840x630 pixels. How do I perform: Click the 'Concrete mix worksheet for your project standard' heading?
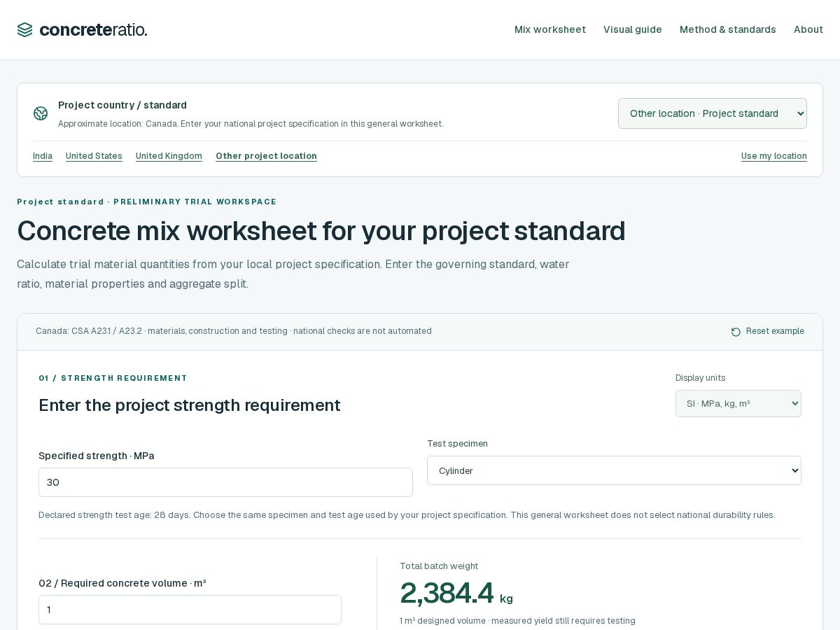tap(321, 230)
